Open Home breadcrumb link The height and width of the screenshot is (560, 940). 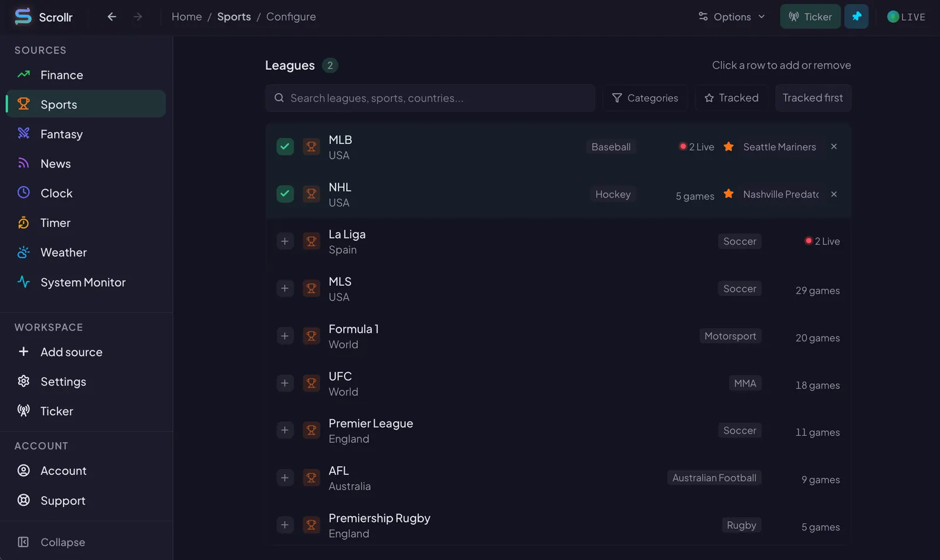(187, 16)
